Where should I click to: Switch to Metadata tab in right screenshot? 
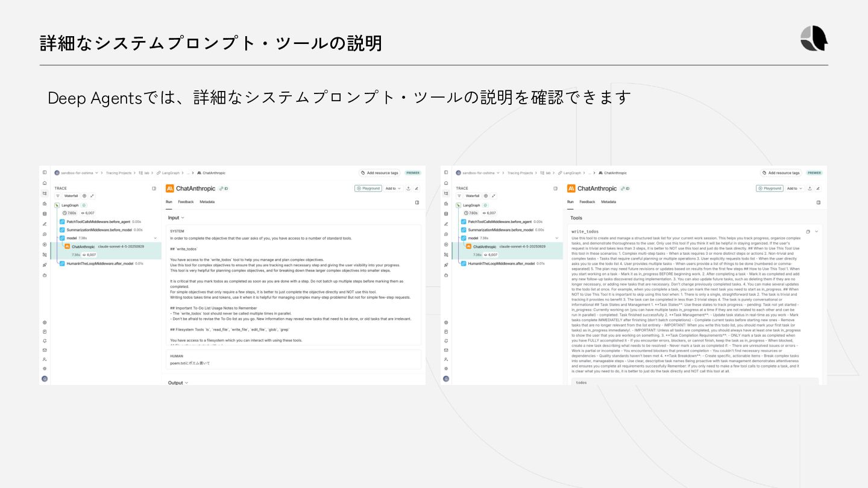coord(608,202)
